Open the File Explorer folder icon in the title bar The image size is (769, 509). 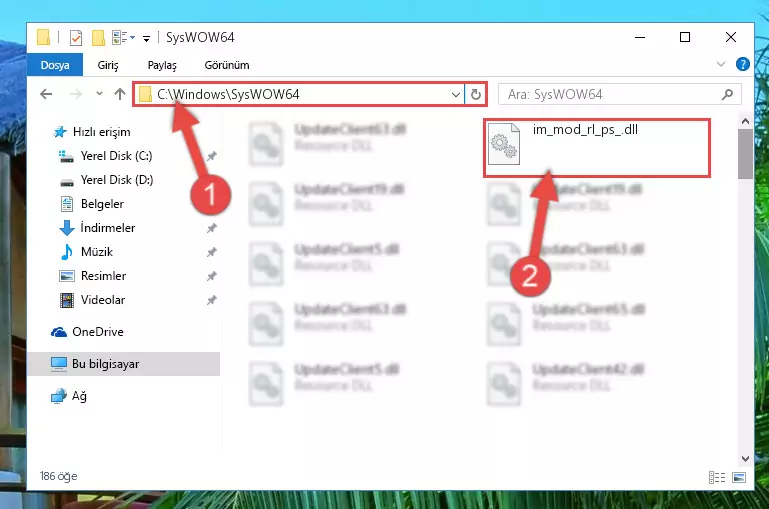[x=43, y=37]
